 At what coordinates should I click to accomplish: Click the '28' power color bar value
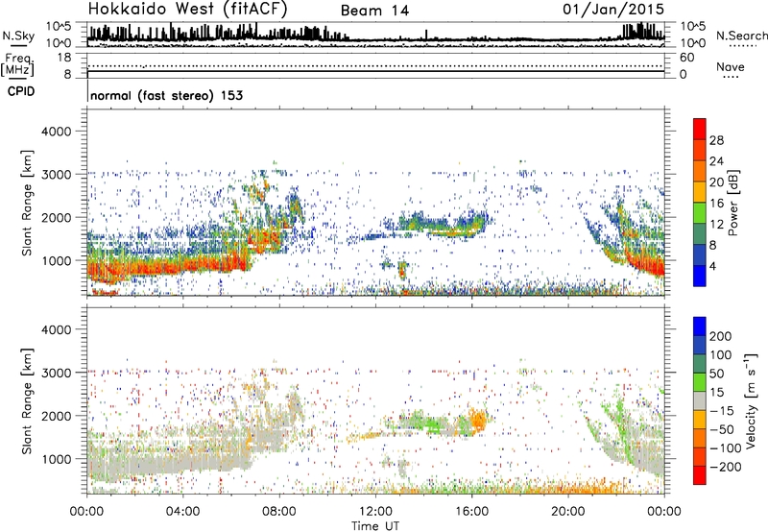tap(716, 140)
